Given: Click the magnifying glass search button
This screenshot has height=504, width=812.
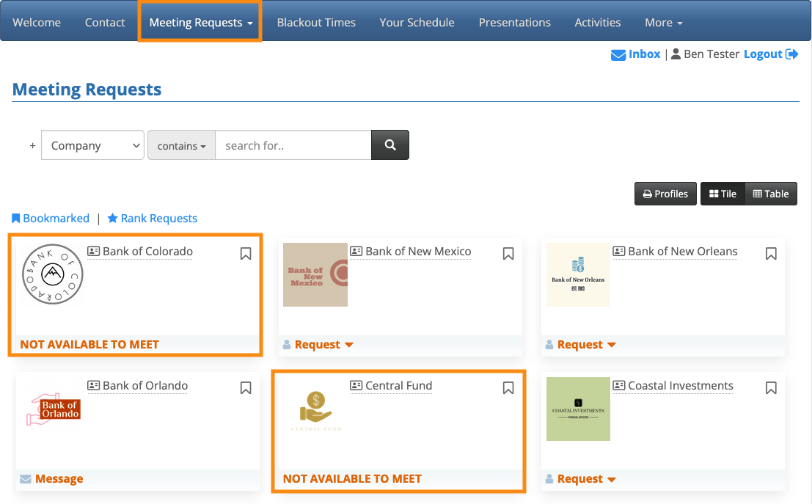Looking at the screenshot, I should tap(389, 145).
